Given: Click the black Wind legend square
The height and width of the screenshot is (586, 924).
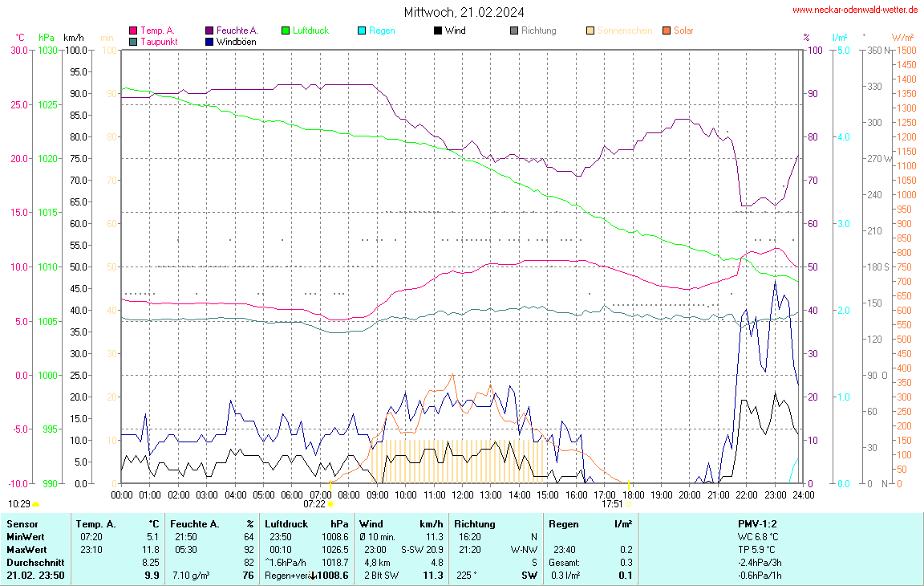Looking at the screenshot, I should click(x=438, y=31).
